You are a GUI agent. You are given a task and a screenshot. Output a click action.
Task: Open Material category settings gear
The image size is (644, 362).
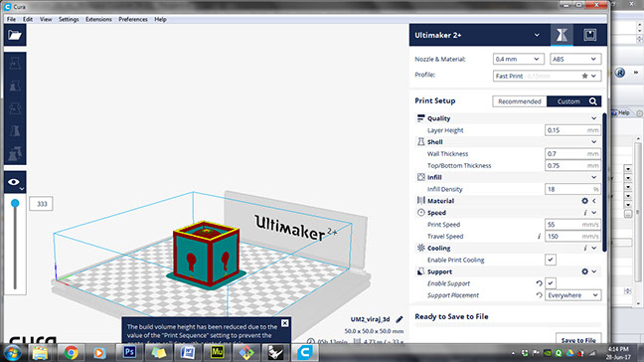[584, 201]
